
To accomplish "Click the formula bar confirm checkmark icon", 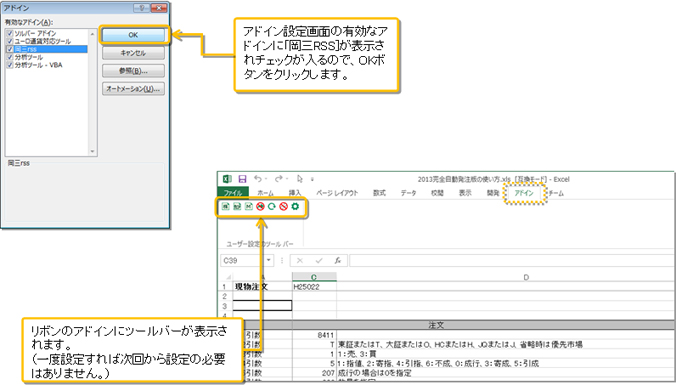I will point(319,260).
